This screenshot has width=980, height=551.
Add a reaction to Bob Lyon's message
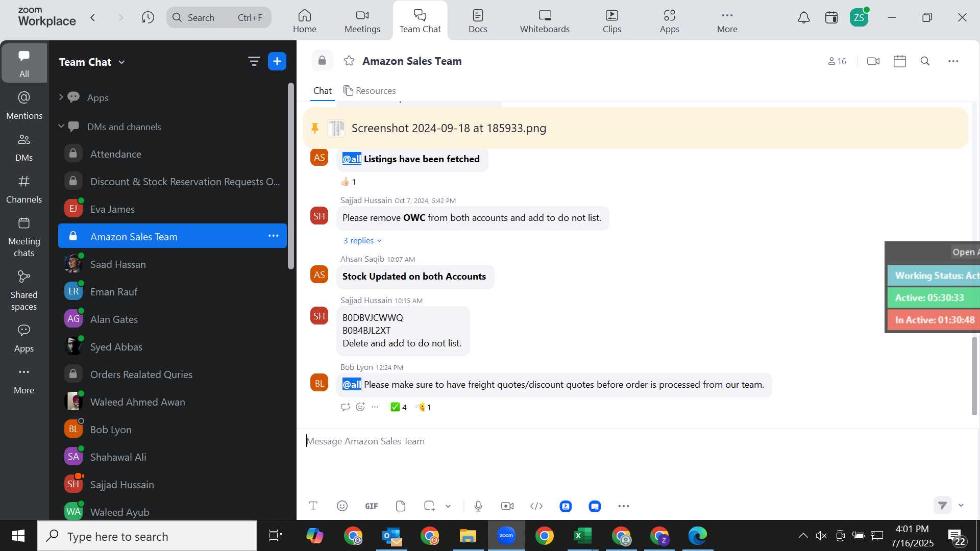tap(360, 407)
